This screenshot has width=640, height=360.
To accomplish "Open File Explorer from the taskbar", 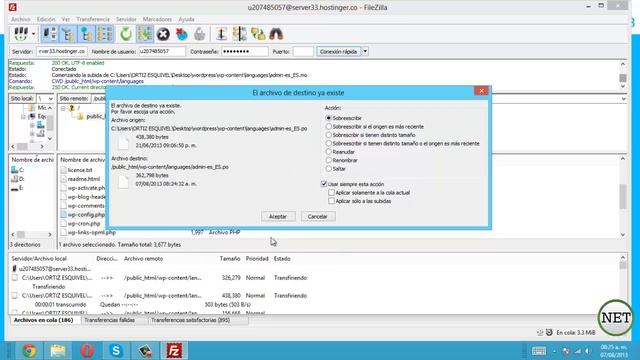I will tap(58, 351).
